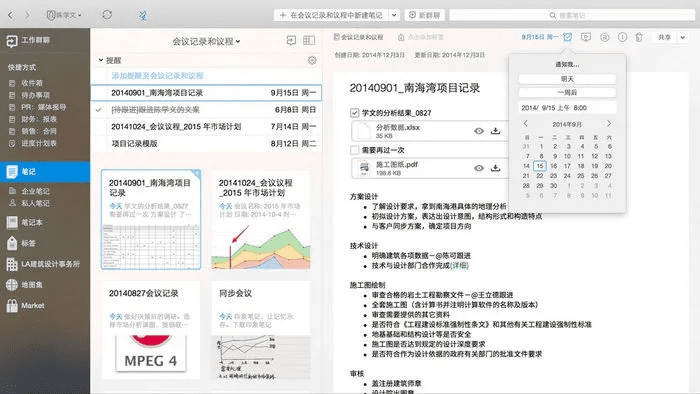Image resolution: width=700 pixels, height=394 pixels.
Task: Toggle done checkmark on 待跟进 reminder
Action: coord(99,109)
